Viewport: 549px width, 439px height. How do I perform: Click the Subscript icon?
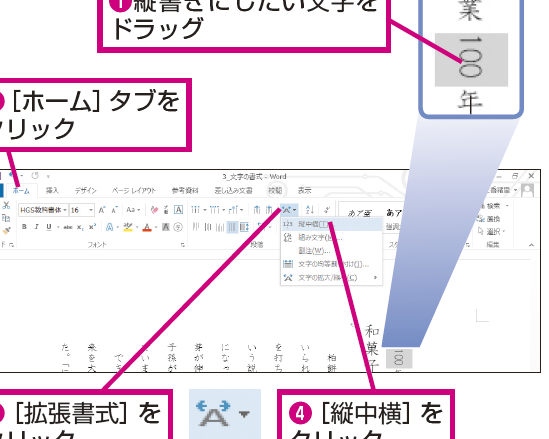[x=80, y=227]
